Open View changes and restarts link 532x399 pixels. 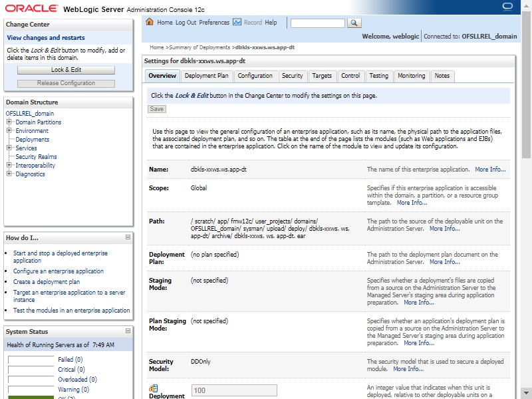[x=46, y=38]
